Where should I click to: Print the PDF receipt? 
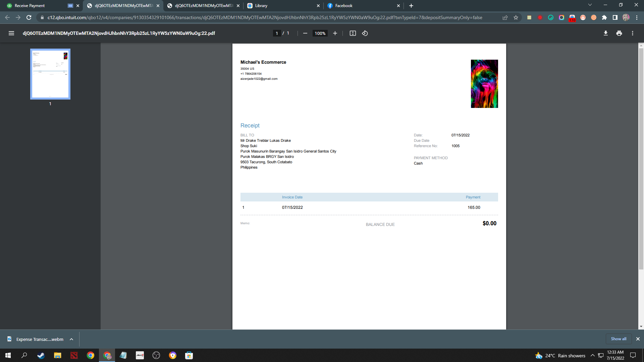tap(619, 33)
